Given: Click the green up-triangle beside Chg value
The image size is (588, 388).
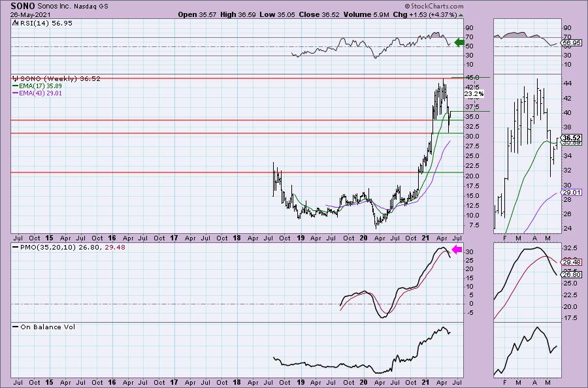Looking at the screenshot, I should 461,15.
